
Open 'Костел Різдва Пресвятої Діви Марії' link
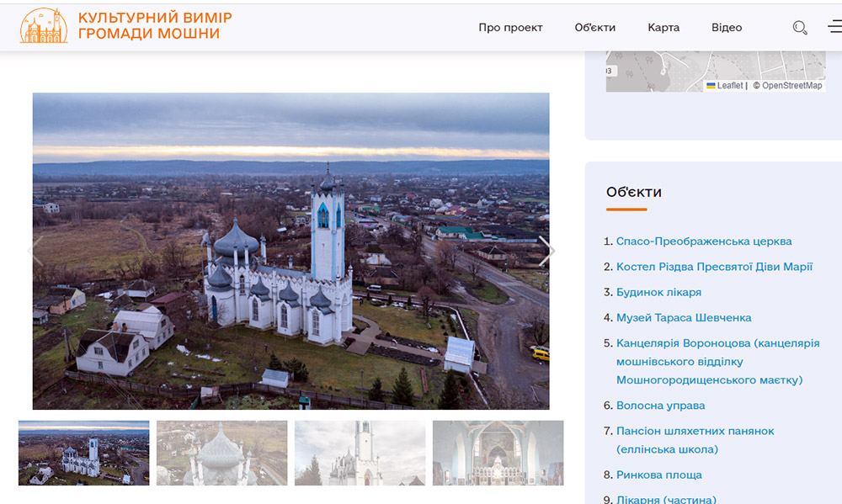point(714,267)
